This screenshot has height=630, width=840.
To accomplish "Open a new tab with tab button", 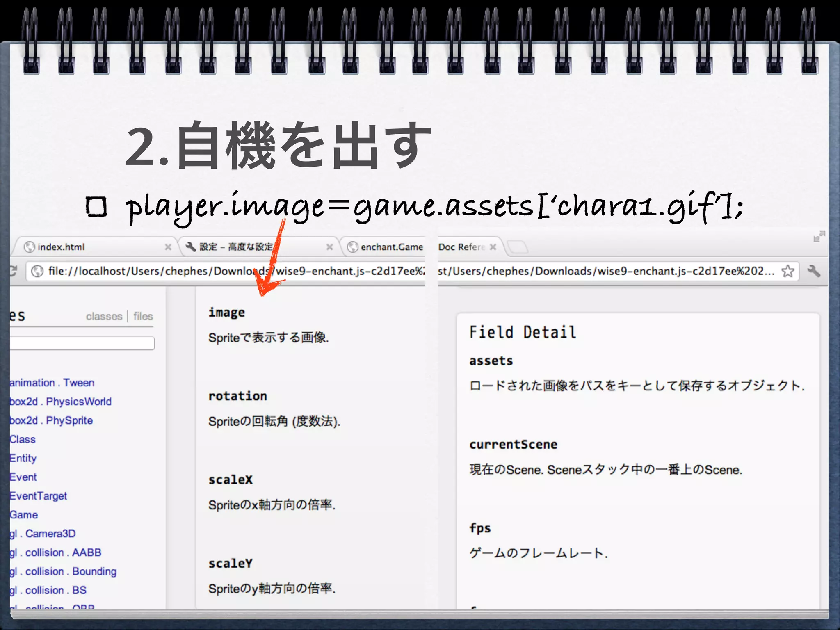I will (517, 247).
